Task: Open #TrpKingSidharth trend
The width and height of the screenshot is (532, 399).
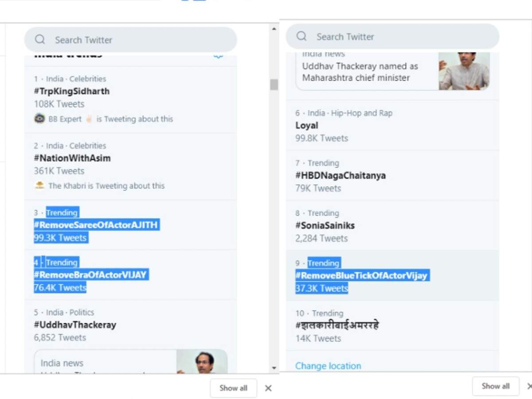Action: click(x=72, y=91)
